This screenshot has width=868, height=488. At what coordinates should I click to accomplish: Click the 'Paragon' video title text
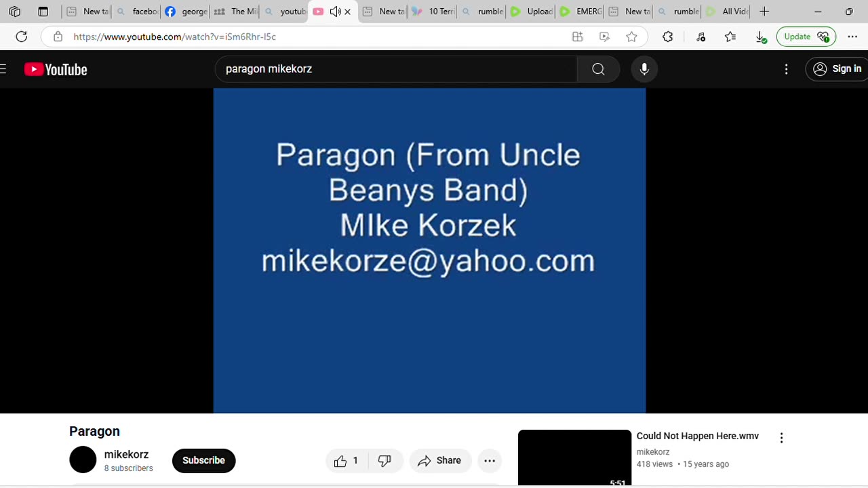tap(94, 431)
